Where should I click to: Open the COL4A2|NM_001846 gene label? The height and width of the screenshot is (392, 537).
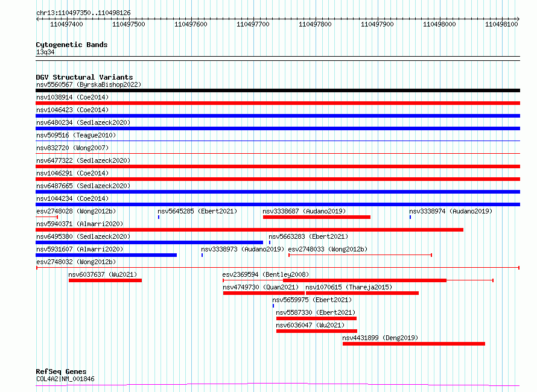pyautogui.click(x=65, y=379)
